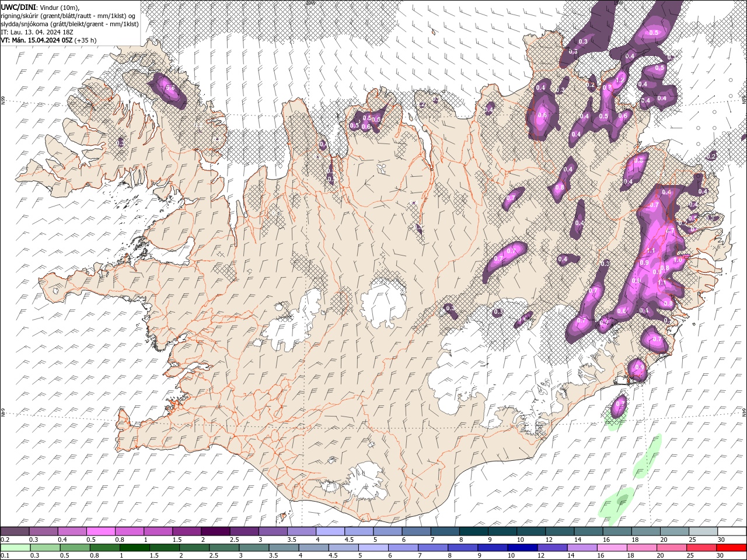The width and height of the screenshot is (747, 560).
Task: Pick the 18–20 gray-teal snow legend swatch
Action: click(x=645, y=531)
